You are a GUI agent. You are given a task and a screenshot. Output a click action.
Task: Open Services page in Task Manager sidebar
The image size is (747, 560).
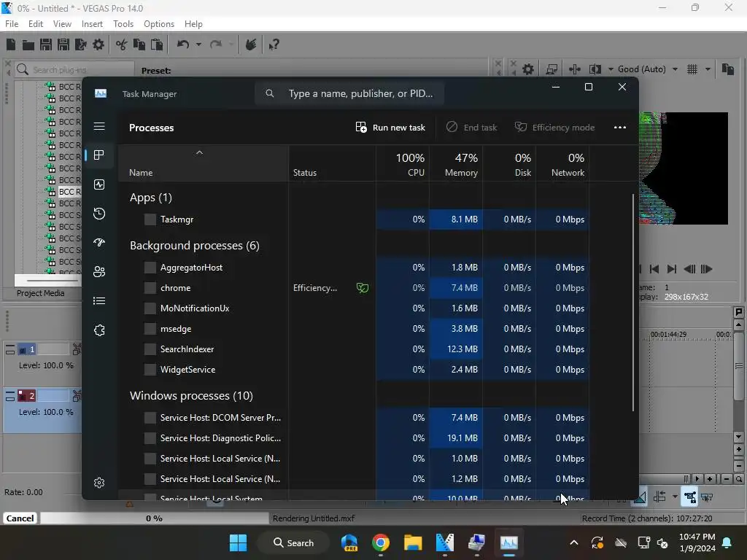[x=99, y=330]
